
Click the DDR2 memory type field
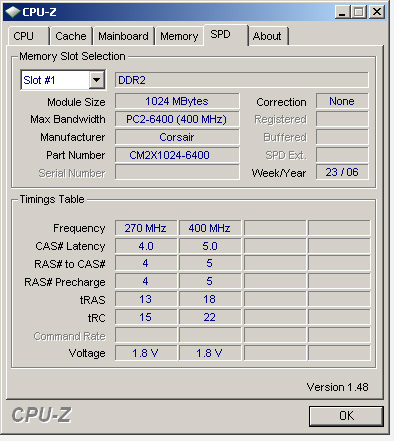(x=242, y=80)
